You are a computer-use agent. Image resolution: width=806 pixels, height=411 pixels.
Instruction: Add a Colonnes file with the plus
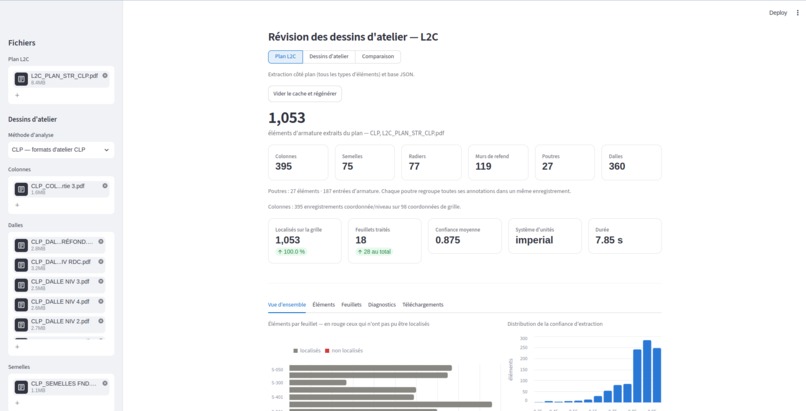coord(17,205)
